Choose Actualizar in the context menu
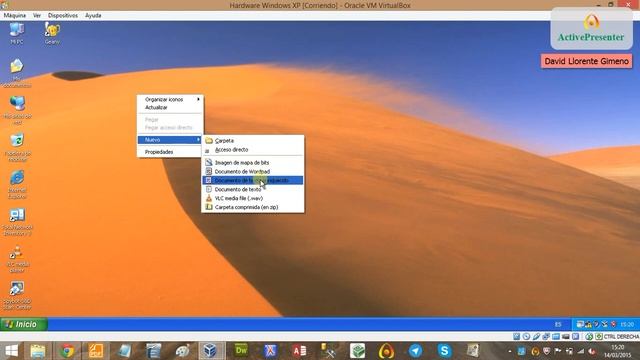The width and height of the screenshot is (640, 360). [x=170, y=107]
